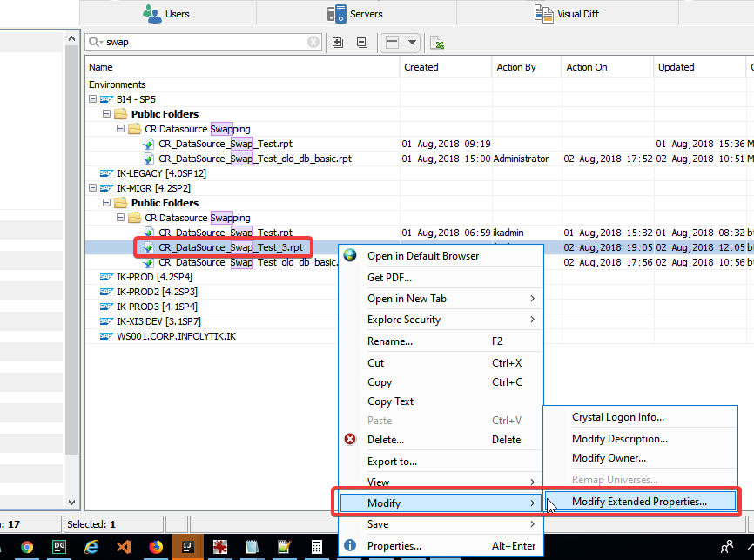Screen dimensions: 754x560
Task: Click the minus toolbar split button
Action: tap(392, 43)
